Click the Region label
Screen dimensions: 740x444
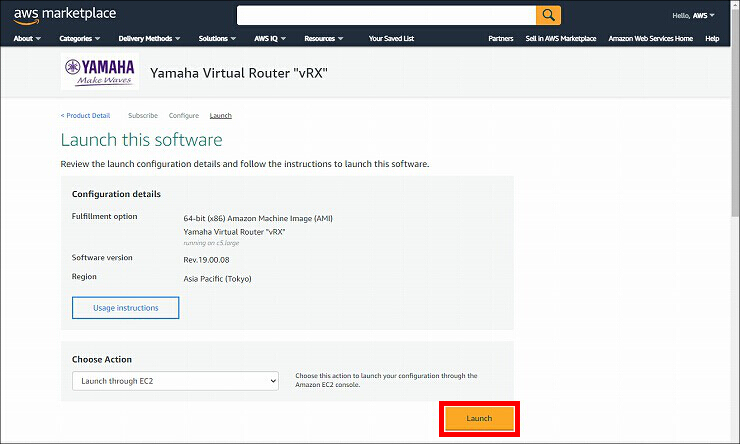coord(84,276)
